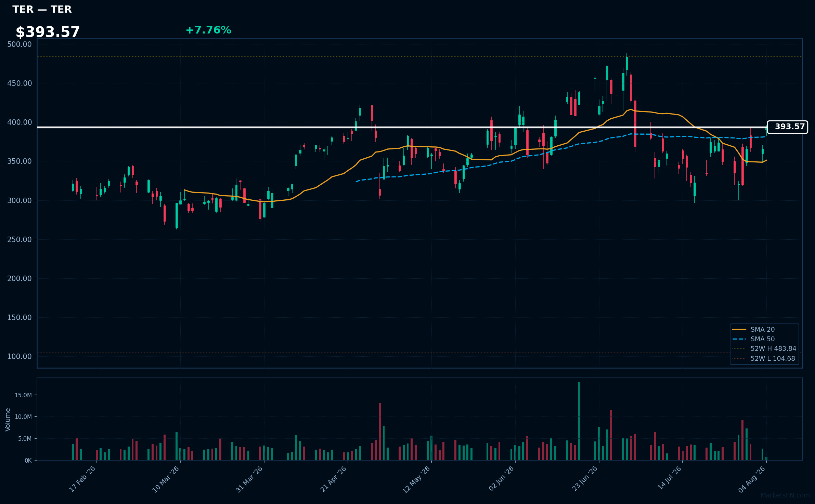
Task: Click the 500.00 price axis label
Action: 20,44
